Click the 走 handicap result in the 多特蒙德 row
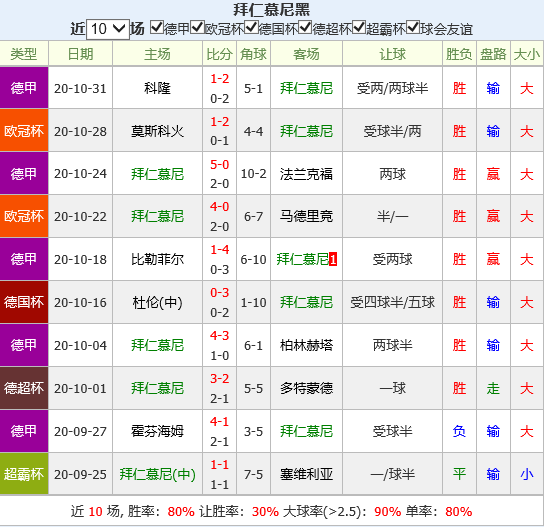This screenshot has width=544, height=527. click(493, 388)
